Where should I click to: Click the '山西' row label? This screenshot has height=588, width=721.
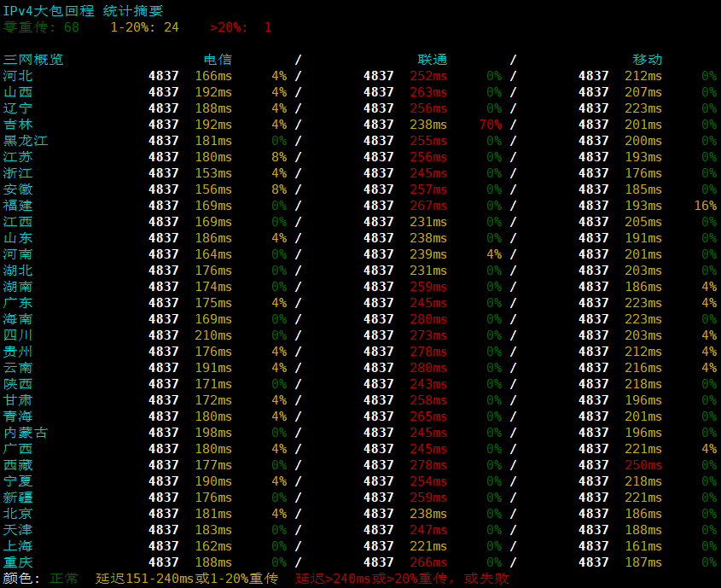[18, 92]
